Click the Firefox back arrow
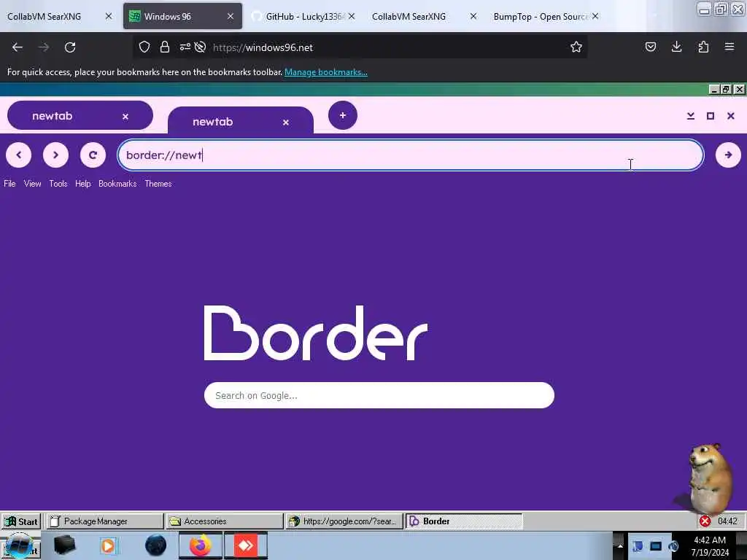 [x=18, y=47]
